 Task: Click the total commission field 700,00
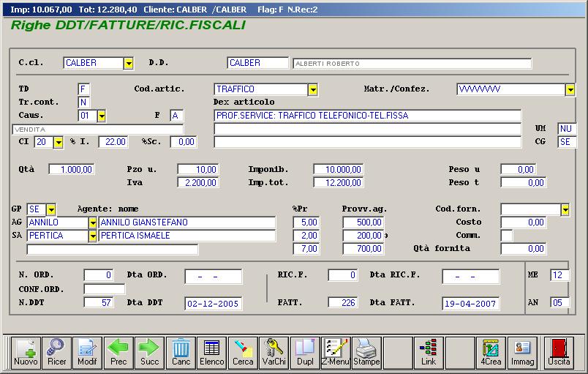pyautogui.click(x=363, y=249)
